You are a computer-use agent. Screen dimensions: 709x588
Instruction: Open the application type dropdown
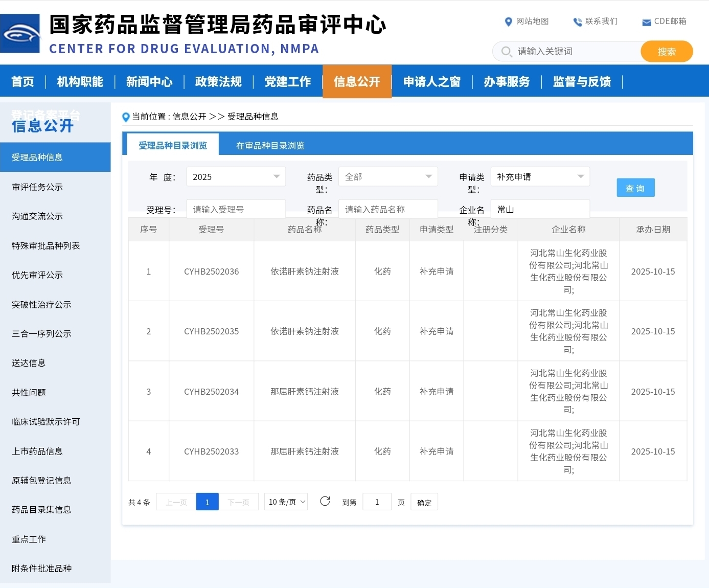[x=540, y=177]
